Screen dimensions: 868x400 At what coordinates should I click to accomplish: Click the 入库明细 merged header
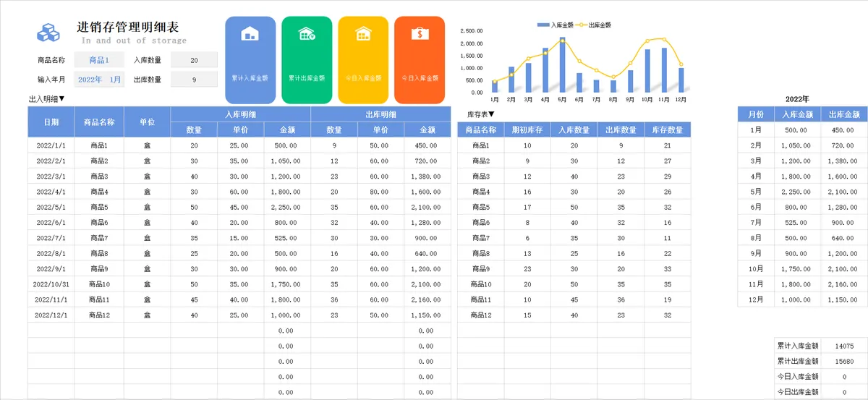click(241, 114)
